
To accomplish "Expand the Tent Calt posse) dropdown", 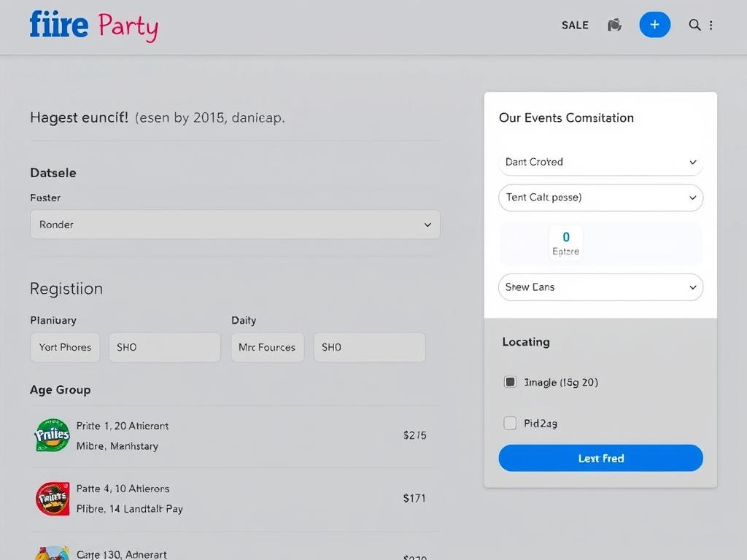I will coord(600,198).
